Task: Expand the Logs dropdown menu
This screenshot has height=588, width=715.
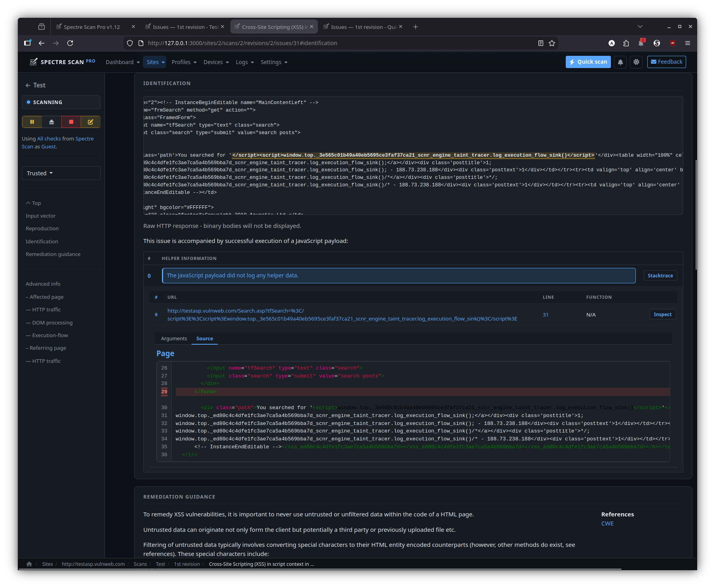Action: pos(245,62)
